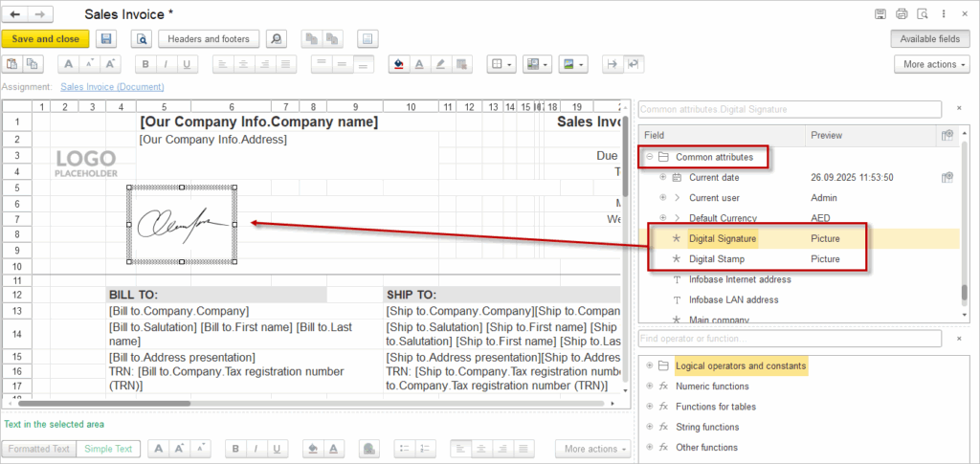Open the borders dropdown in the toolbar
Image resolution: width=980 pixels, height=464 pixels.
(501, 64)
